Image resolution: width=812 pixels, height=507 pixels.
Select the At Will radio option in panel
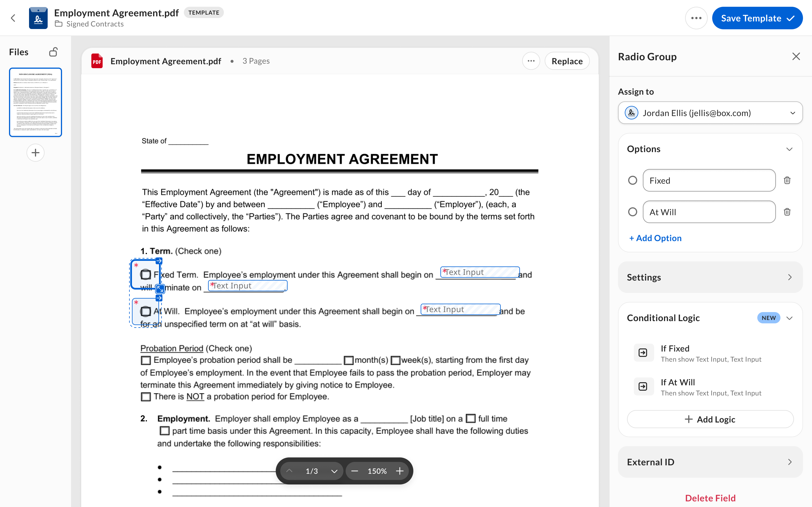click(x=632, y=212)
